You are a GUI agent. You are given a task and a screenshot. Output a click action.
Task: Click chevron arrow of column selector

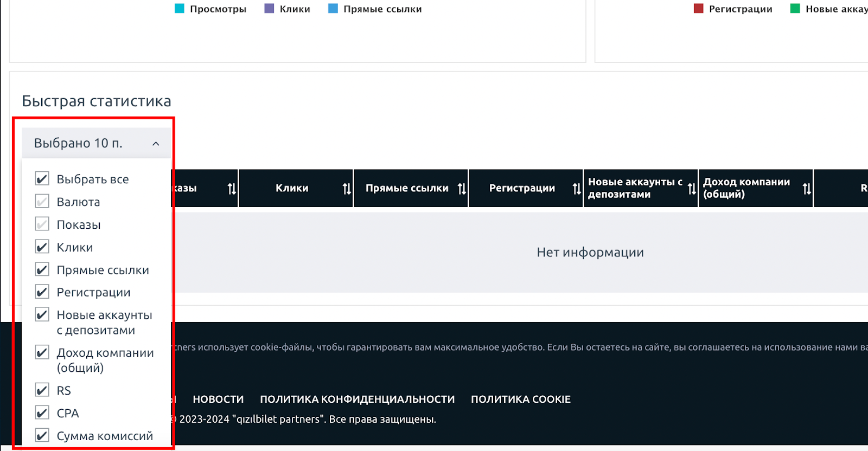coord(156,144)
